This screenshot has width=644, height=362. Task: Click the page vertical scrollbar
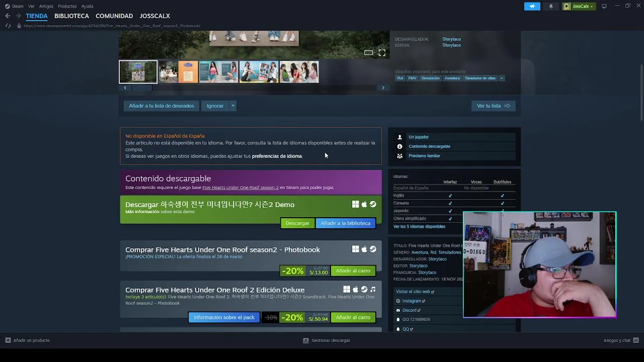[641, 92]
